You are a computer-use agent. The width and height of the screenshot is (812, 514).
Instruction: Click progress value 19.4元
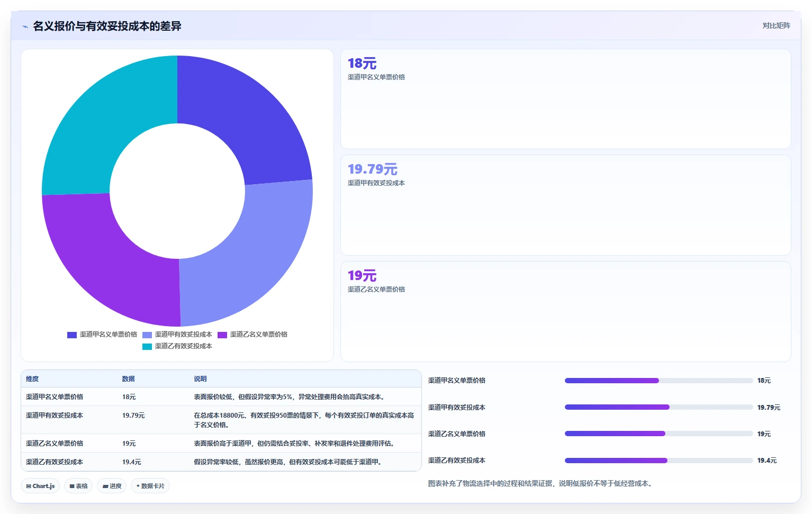[767, 461]
